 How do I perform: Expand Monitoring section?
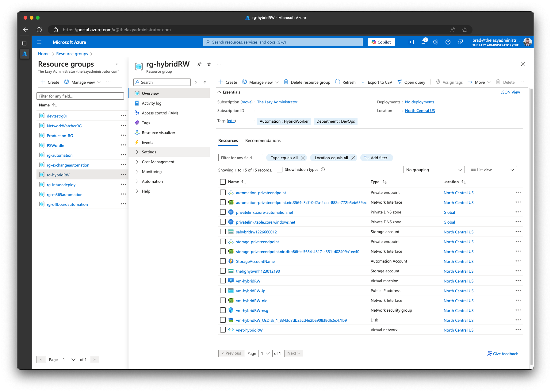[x=169, y=171]
